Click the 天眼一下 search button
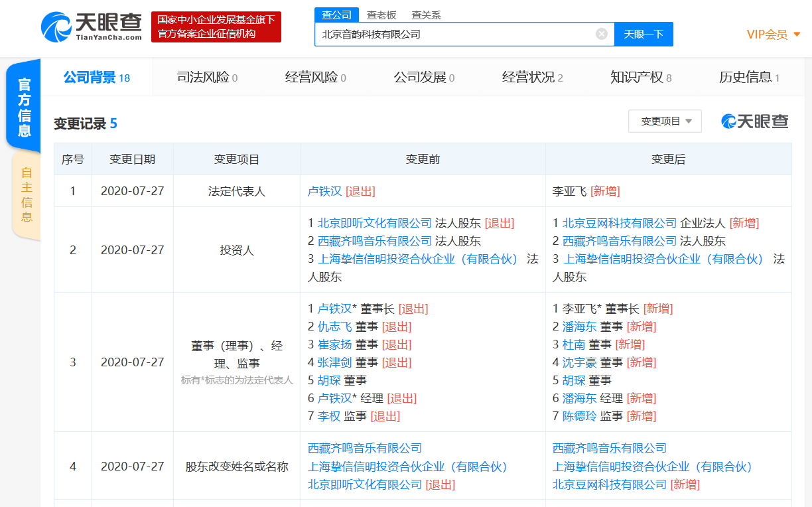The height and width of the screenshot is (507, 812). (643, 35)
